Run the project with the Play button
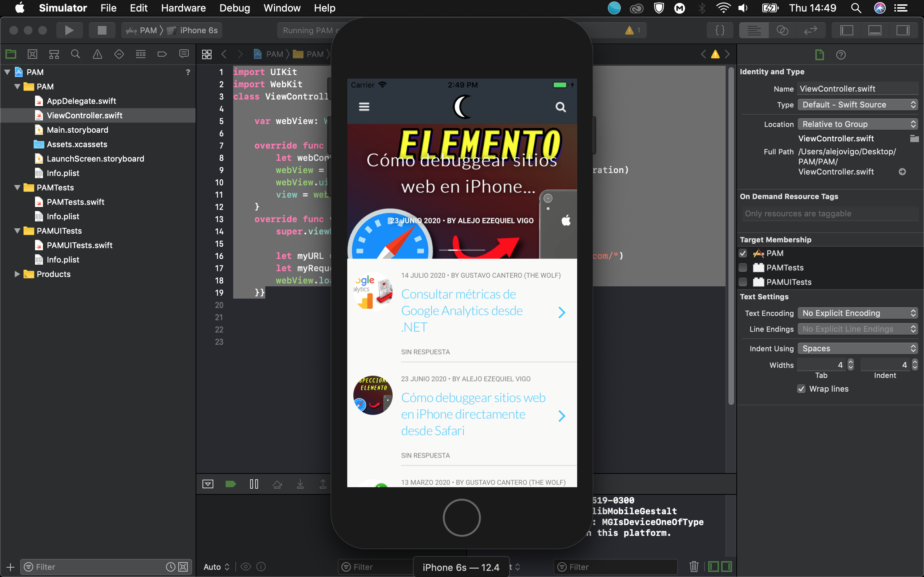This screenshot has width=924, height=577. tap(70, 30)
